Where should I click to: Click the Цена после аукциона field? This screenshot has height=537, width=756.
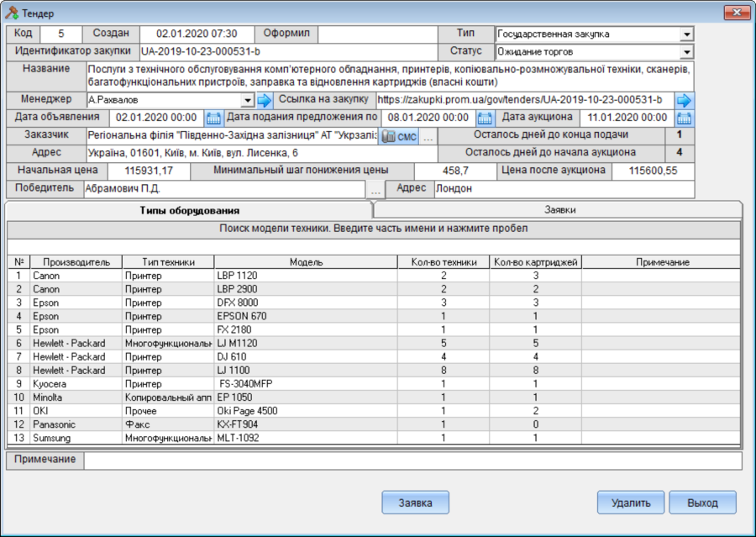tap(653, 171)
